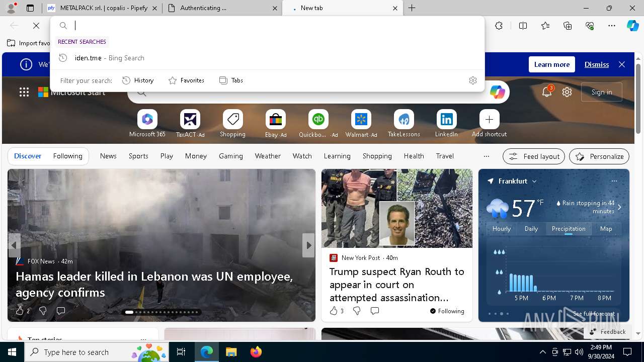Go to previous carousel story
Viewport: 644px width, 362px height.
point(14,245)
